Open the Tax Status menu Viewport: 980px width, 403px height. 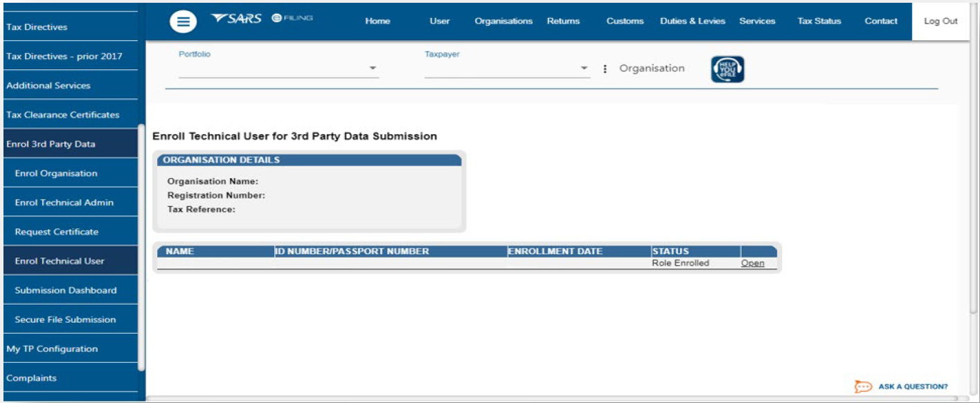coord(819,21)
